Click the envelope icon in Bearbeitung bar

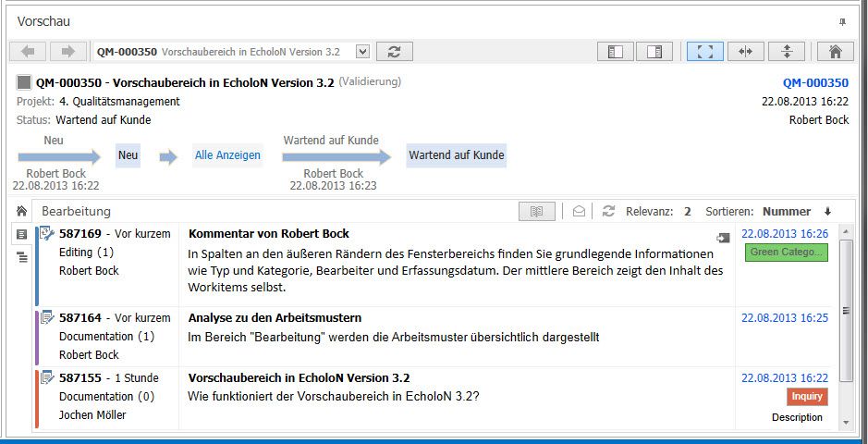coord(579,211)
